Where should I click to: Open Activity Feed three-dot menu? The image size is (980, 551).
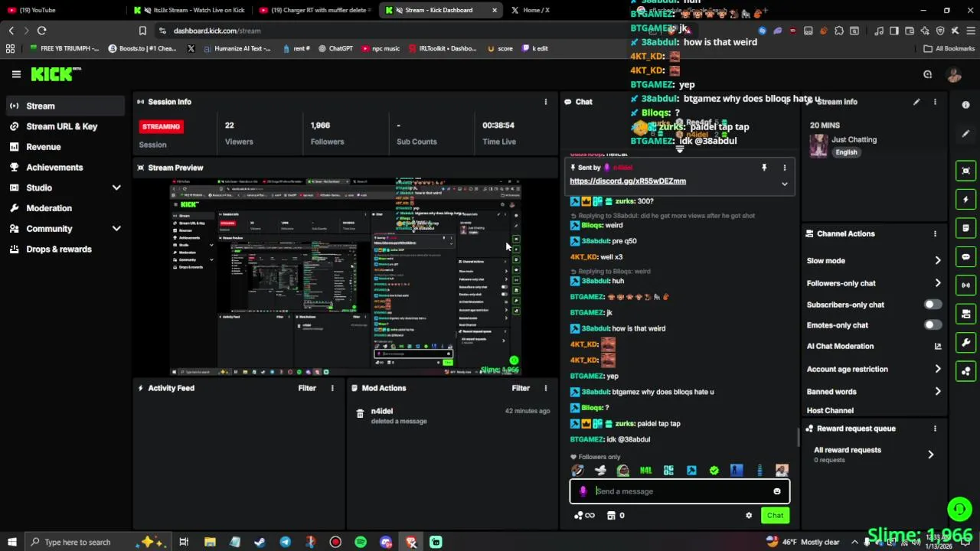click(x=332, y=388)
